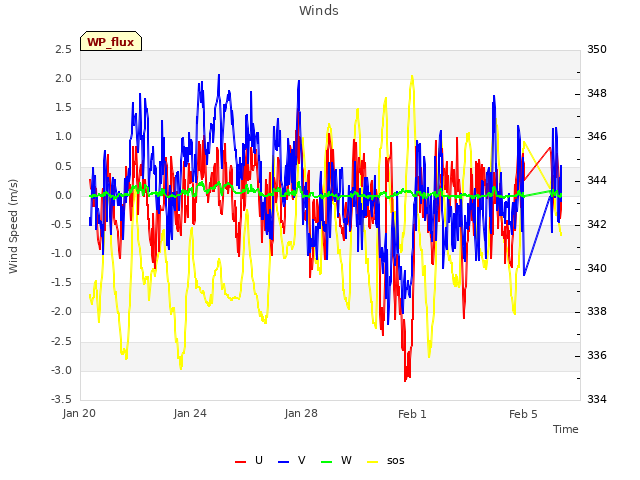This screenshot has height=480, width=640.
Task: Click the 346 right axis value
Action: pyautogui.click(x=597, y=137)
